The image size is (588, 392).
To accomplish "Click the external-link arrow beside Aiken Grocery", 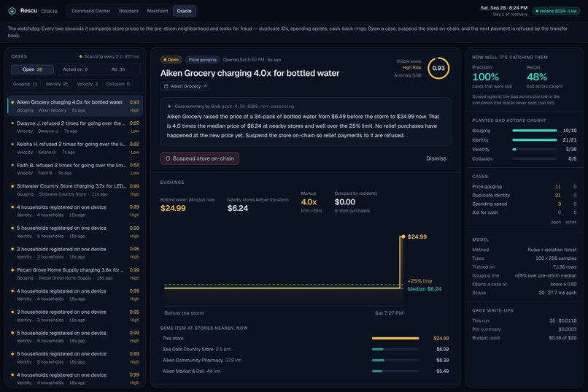I will point(205,86).
